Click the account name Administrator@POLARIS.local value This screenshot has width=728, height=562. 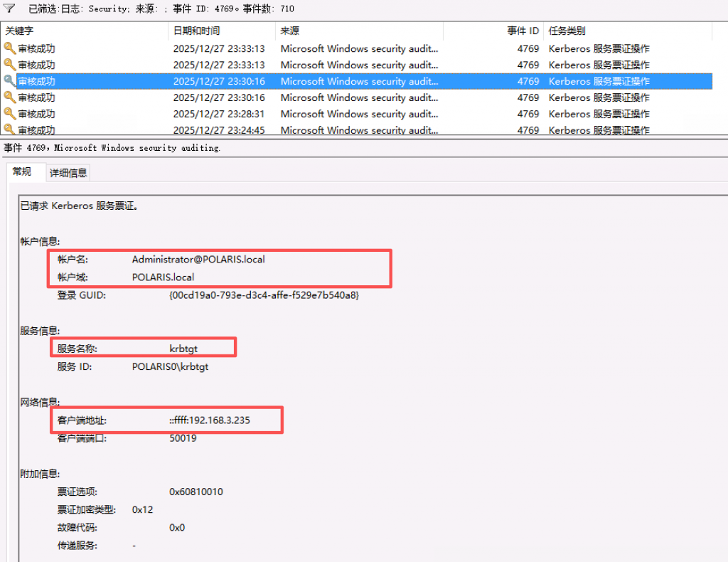click(198, 259)
